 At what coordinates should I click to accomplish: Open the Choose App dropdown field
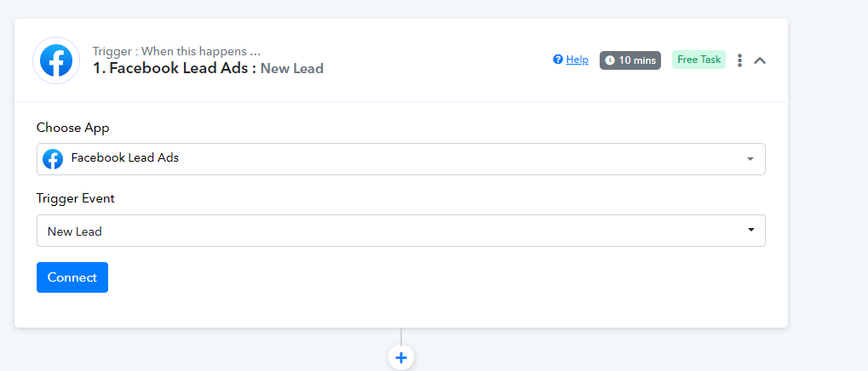point(401,159)
